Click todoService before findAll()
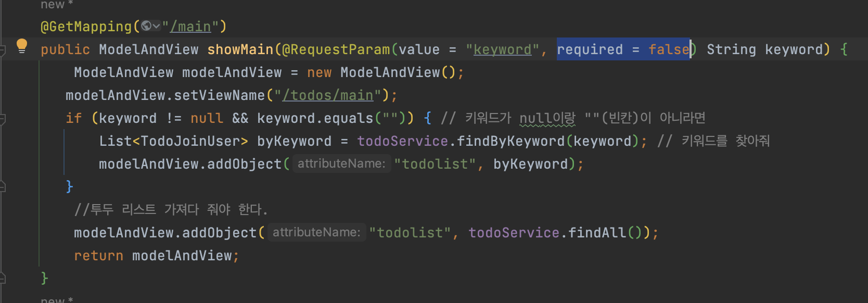The image size is (868, 303). [x=514, y=233]
